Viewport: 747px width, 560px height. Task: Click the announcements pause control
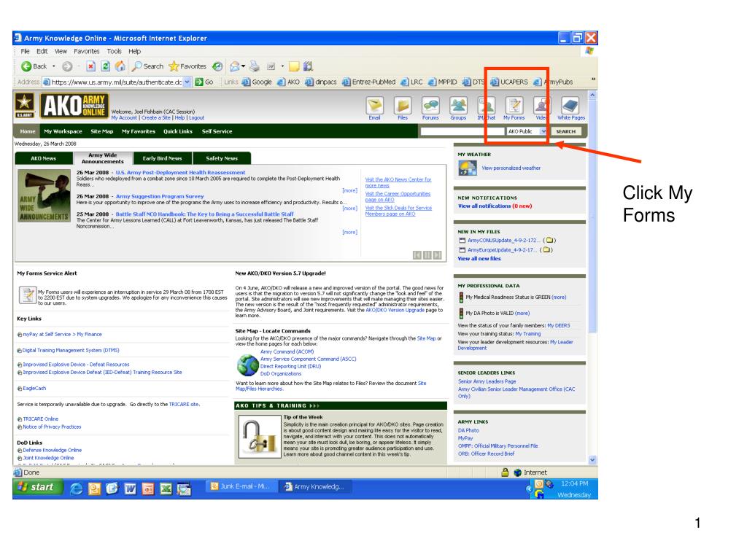427,255
